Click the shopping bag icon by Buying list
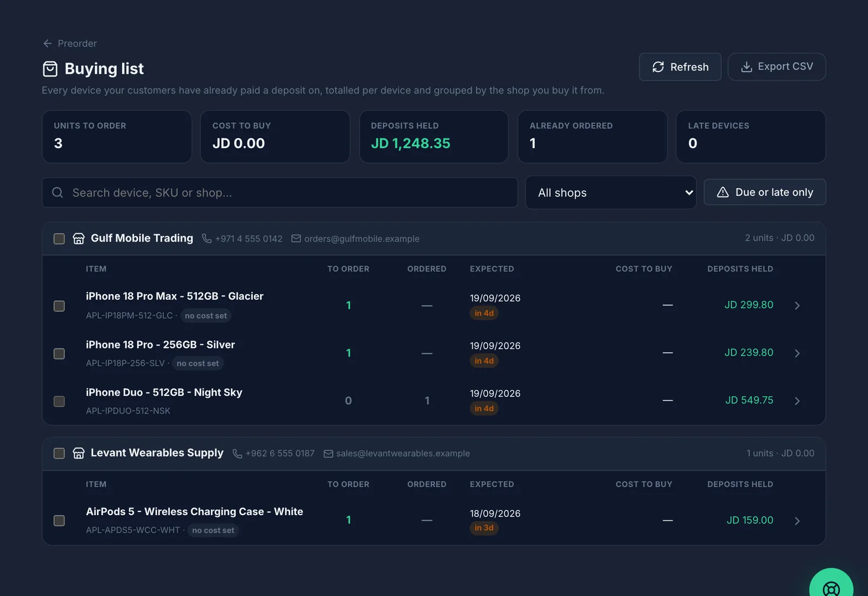 point(50,69)
